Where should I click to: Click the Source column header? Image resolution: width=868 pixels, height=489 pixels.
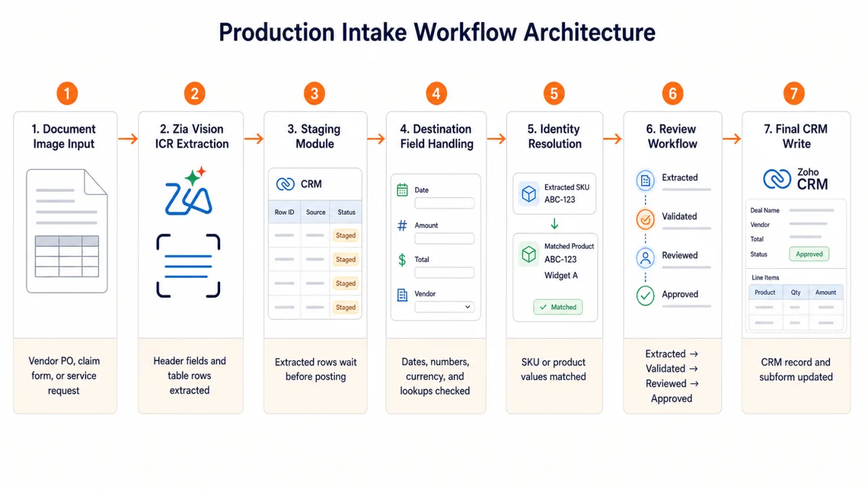tap(316, 212)
